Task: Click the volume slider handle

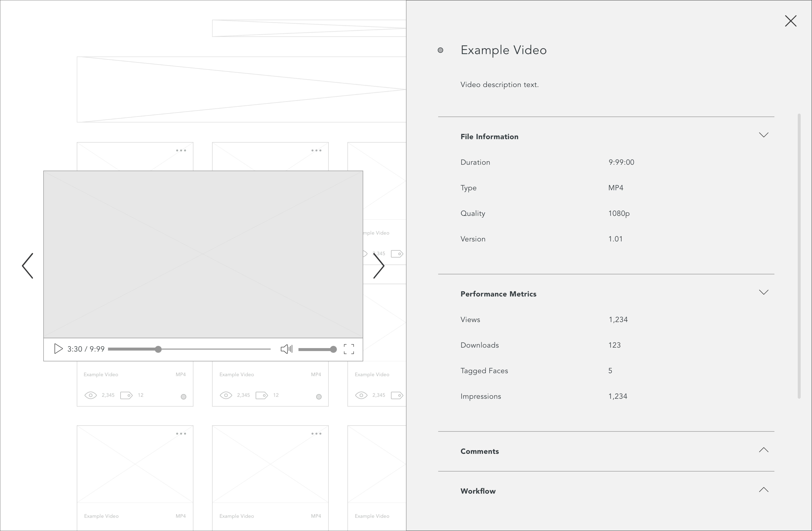Action: 333,349
